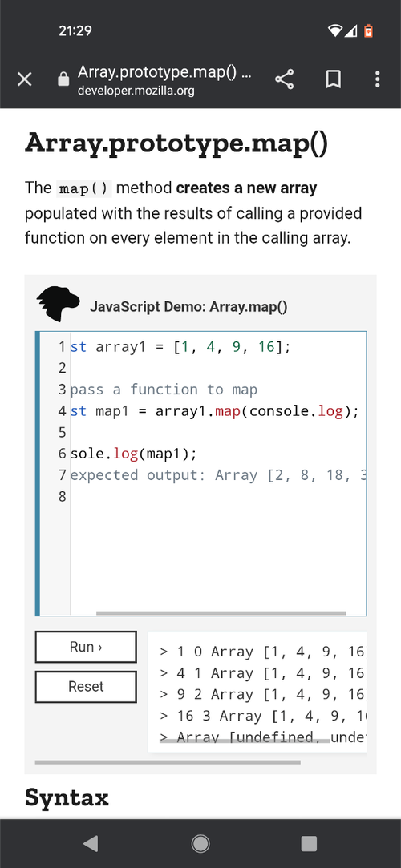Close the custom tab with X icon
Viewport: 401px width, 868px height.
(x=24, y=79)
